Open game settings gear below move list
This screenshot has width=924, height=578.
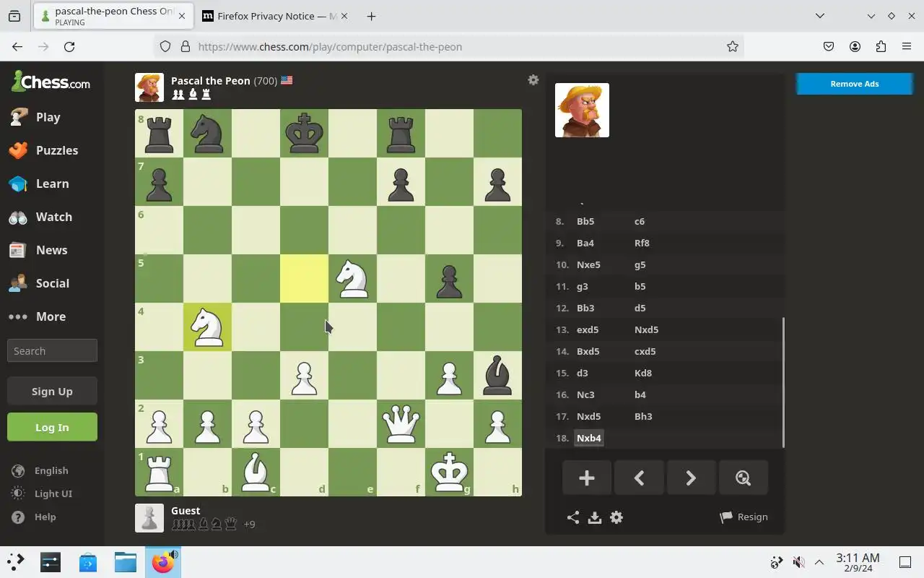(x=616, y=517)
